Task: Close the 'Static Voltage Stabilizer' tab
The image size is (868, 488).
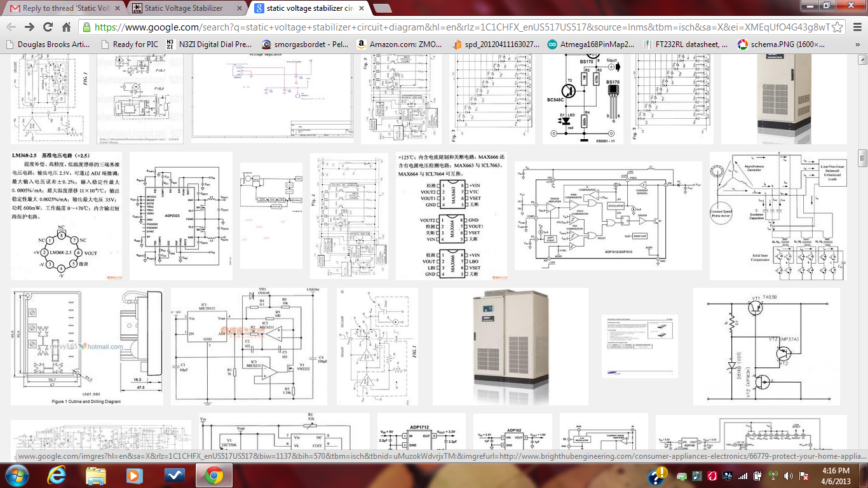Action: pos(238,8)
